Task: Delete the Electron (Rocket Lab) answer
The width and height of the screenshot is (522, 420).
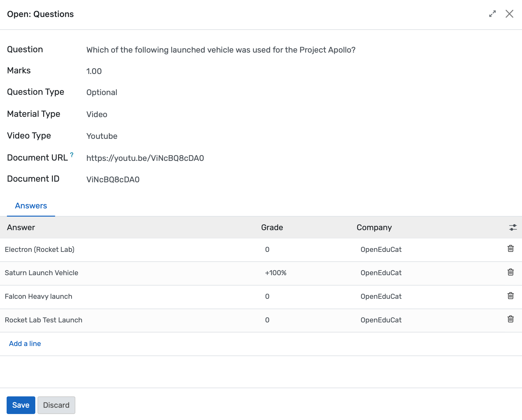Action: 511,249
